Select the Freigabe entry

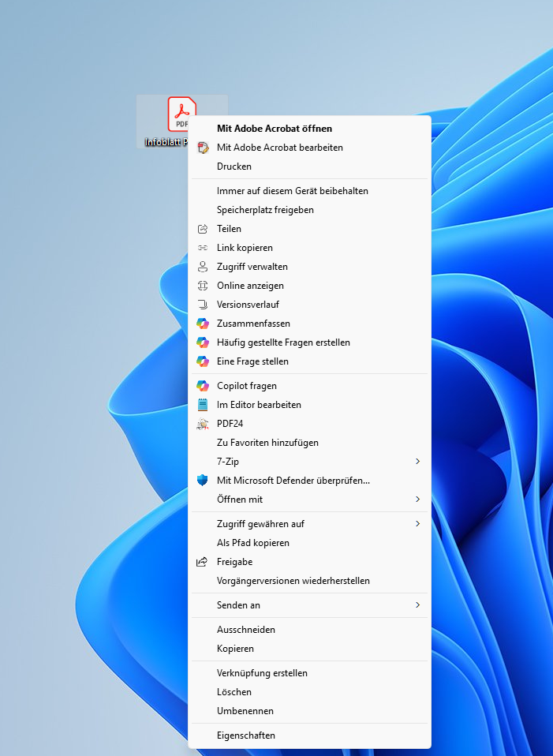pos(309,562)
